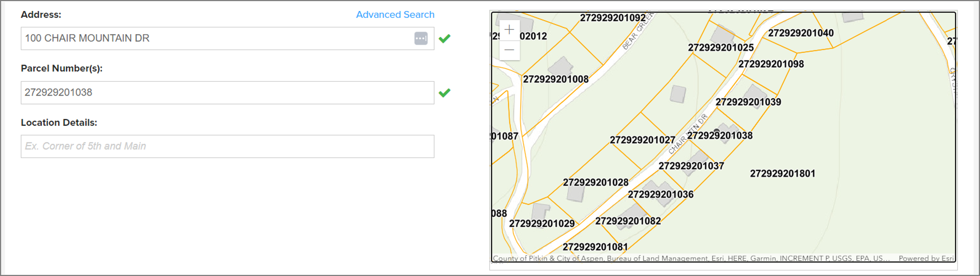Click the BEAR CREEK road label
The image size is (980, 276).
[638, 31]
